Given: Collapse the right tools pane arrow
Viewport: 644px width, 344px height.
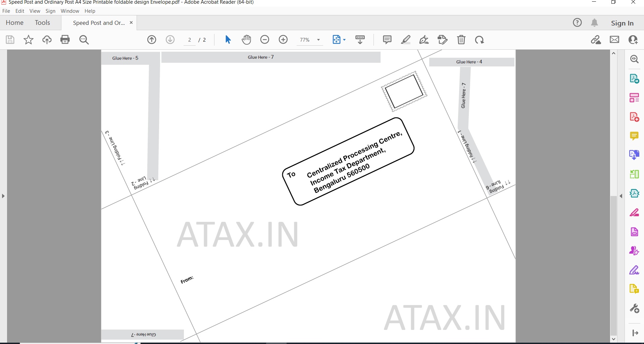Looking at the screenshot, I should (x=635, y=333).
